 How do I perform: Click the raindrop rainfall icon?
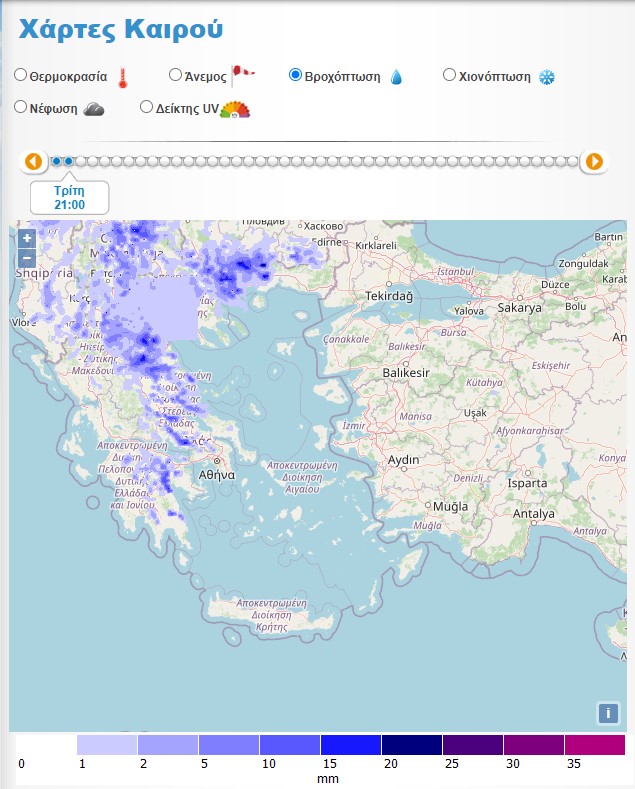(x=396, y=77)
